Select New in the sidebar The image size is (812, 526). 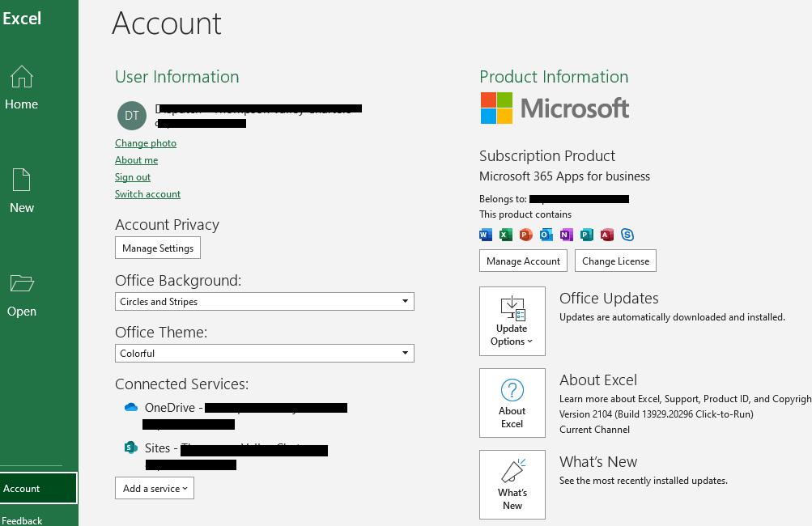21,192
